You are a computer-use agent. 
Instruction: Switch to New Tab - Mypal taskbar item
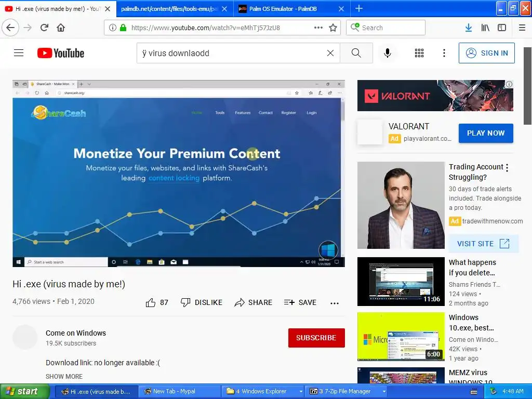tap(179, 391)
